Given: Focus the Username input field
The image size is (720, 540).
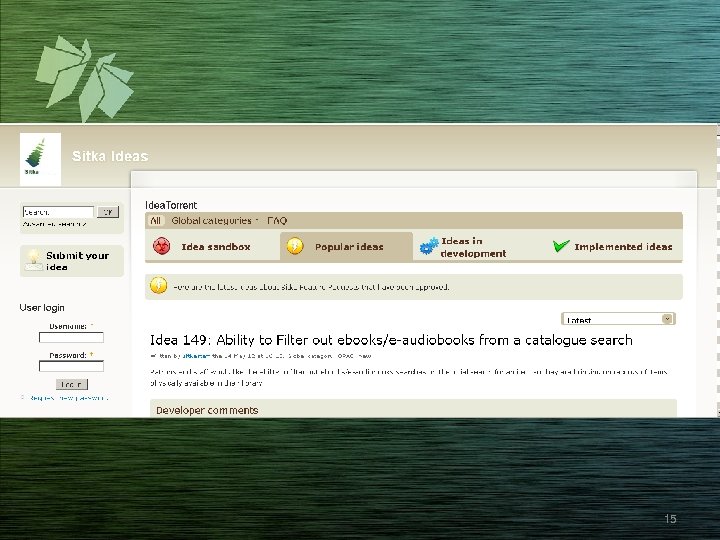Looking at the screenshot, I should (x=71, y=338).
